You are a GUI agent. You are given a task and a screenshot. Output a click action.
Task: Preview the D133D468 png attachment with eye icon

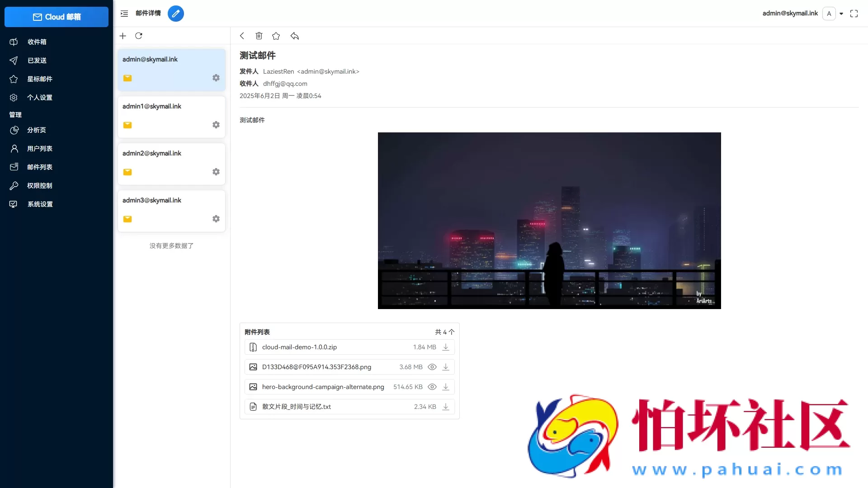point(432,367)
